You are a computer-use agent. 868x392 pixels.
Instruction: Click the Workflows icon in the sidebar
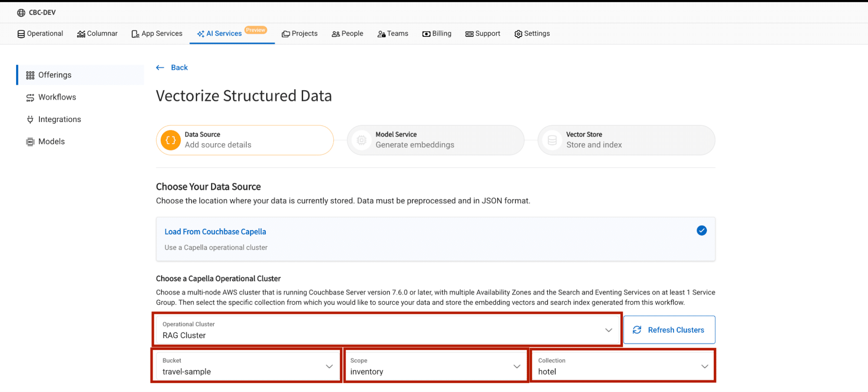coord(30,98)
